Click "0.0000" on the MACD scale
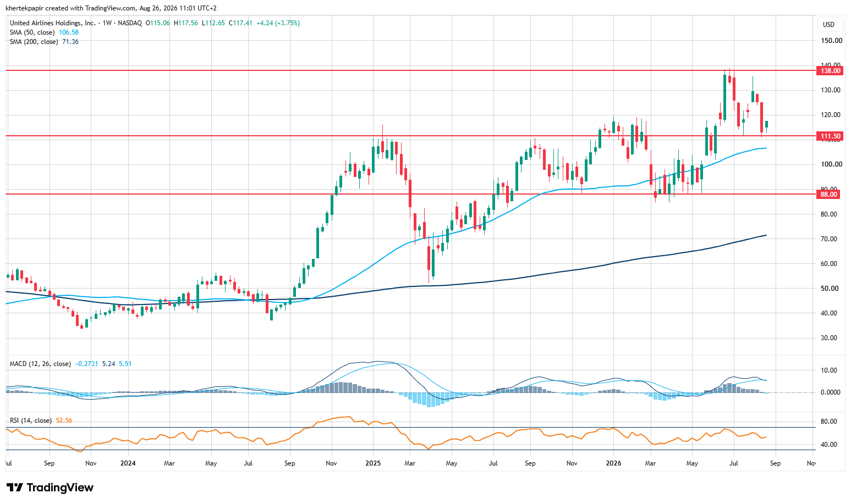The width and height of the screenshot is (851, 504). pyautogui.click(x=830, y=392)
